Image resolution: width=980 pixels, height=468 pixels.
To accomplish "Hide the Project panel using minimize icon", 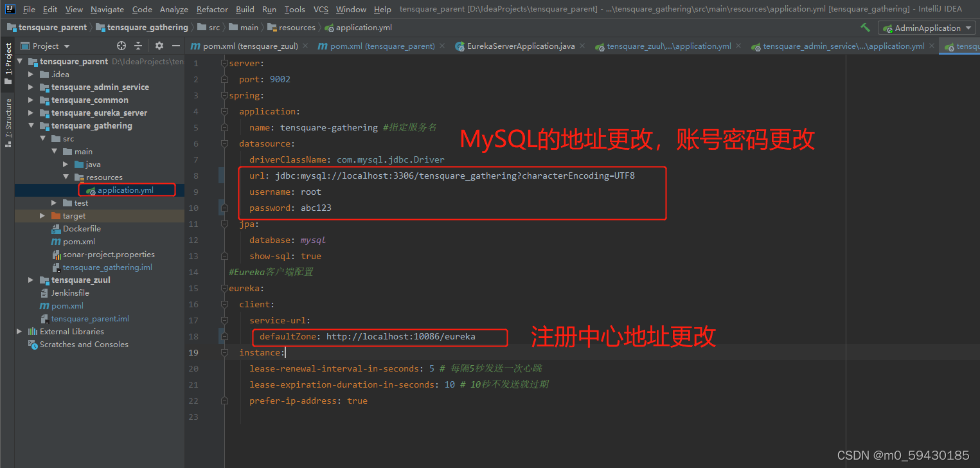I will click(175, 46).
